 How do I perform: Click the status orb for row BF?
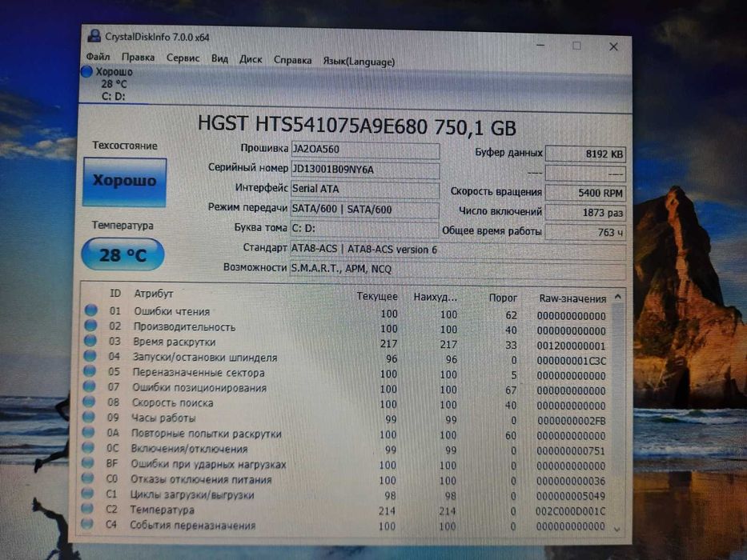tap(87, 462)
